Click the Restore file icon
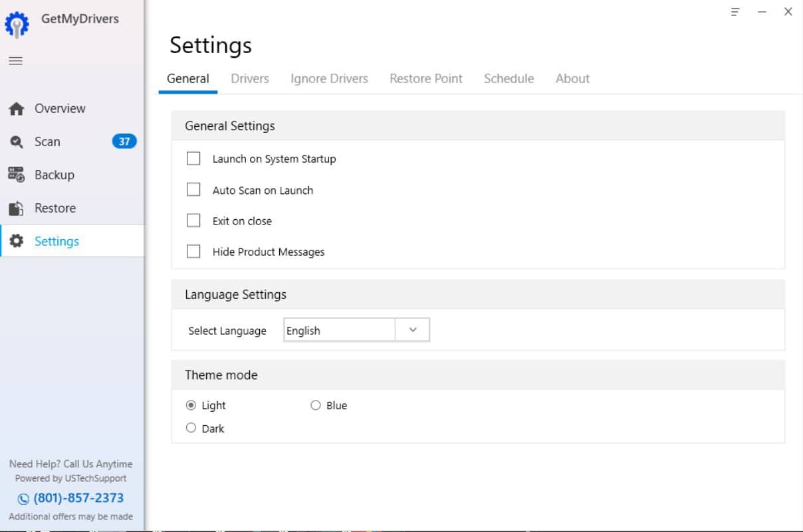803x532 pixels. 17,209
